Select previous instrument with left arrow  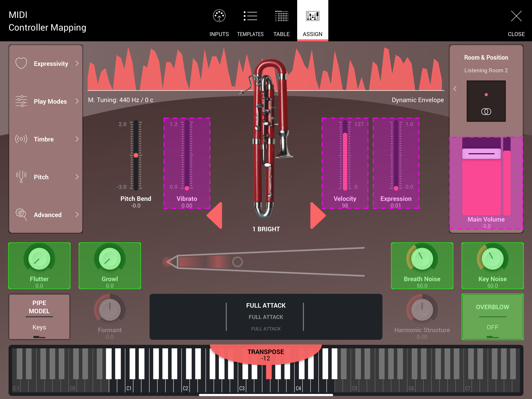click(x=215, y=215)
